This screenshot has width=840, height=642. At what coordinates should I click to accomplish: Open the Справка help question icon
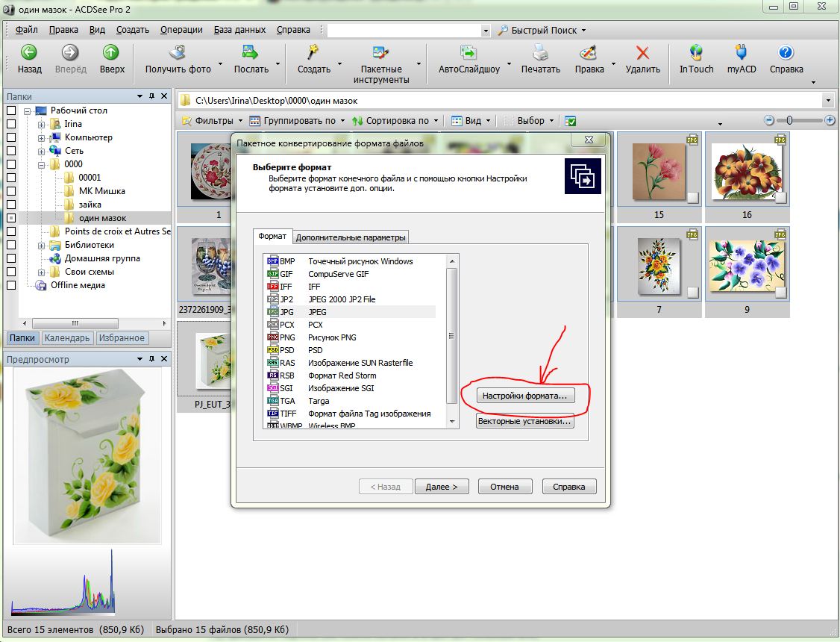(786, 52)
